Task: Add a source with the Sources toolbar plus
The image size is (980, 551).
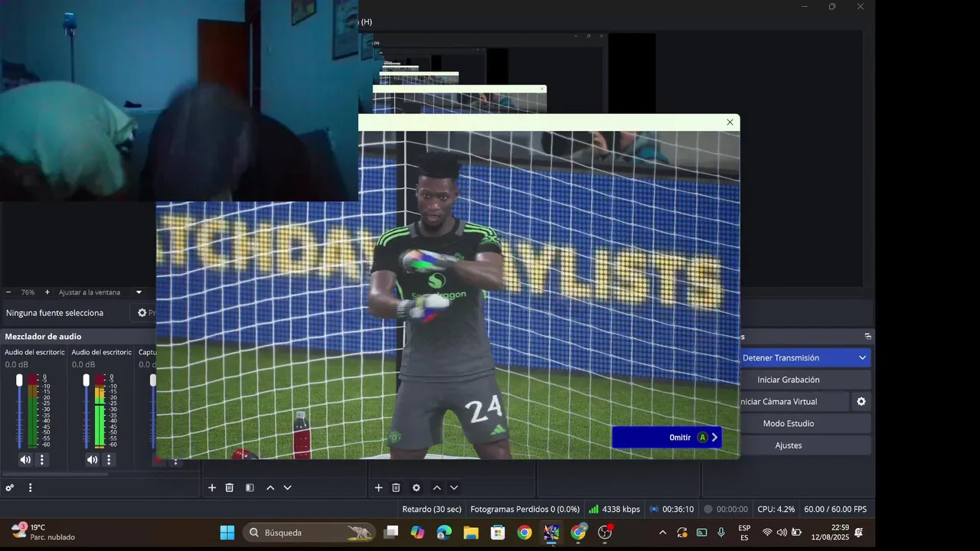Action: click(x=378, y=487)
